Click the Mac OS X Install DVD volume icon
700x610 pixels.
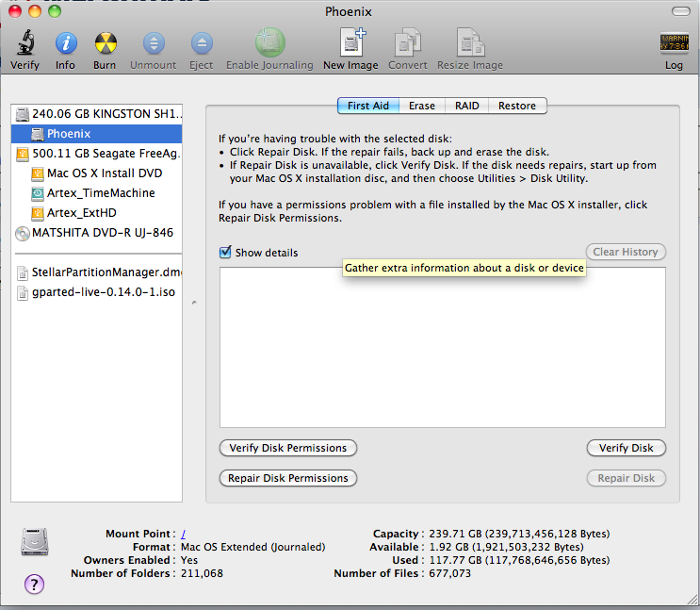click(x=38, y=173)
